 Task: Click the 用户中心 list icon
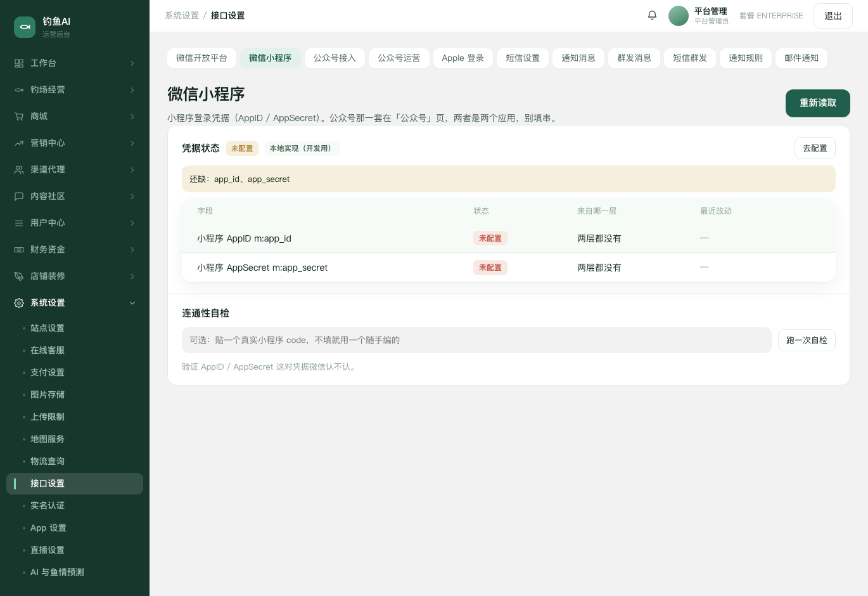pyautogui.click(x=19, y=223)
